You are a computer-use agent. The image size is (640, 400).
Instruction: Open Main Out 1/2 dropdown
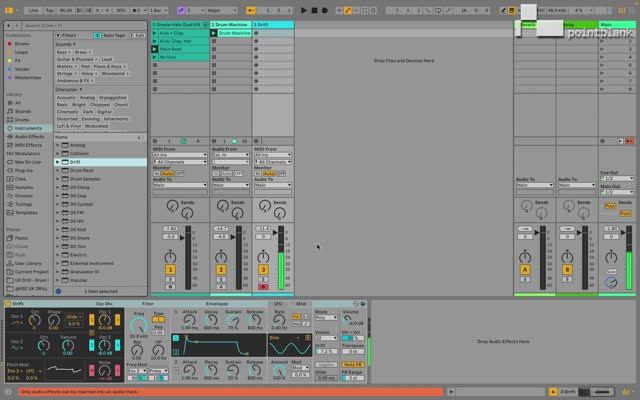pyautogui.click(x=617, y=192)
